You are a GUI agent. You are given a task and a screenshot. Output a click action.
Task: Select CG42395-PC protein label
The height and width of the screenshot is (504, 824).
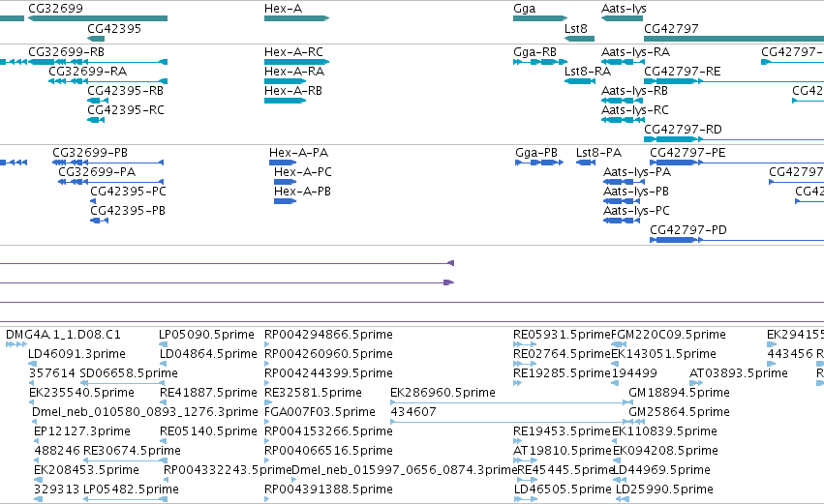tap(128, 192)
